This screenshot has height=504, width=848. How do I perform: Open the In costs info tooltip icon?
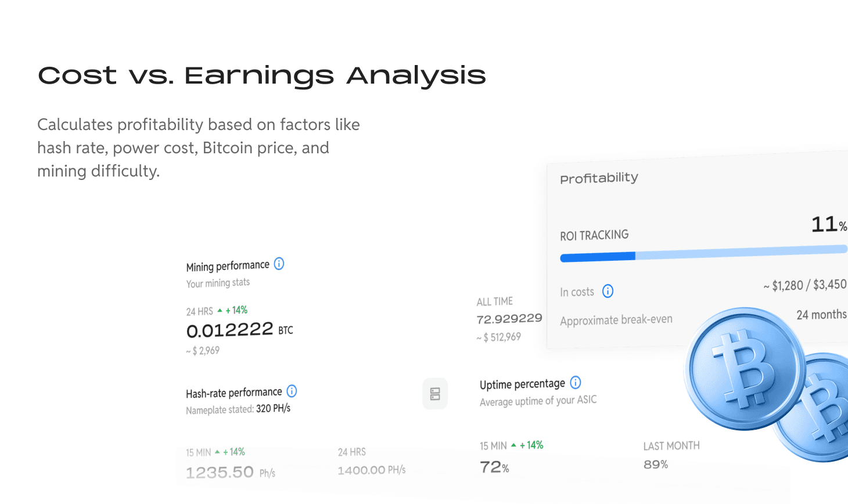pos(608,291)
